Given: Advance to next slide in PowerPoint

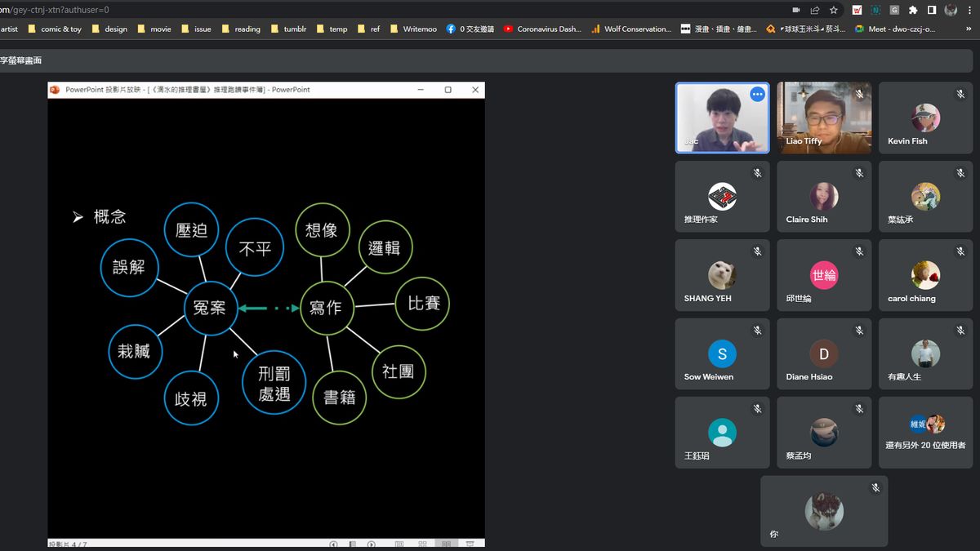Looking at the screenshot, I should [372, 544].
